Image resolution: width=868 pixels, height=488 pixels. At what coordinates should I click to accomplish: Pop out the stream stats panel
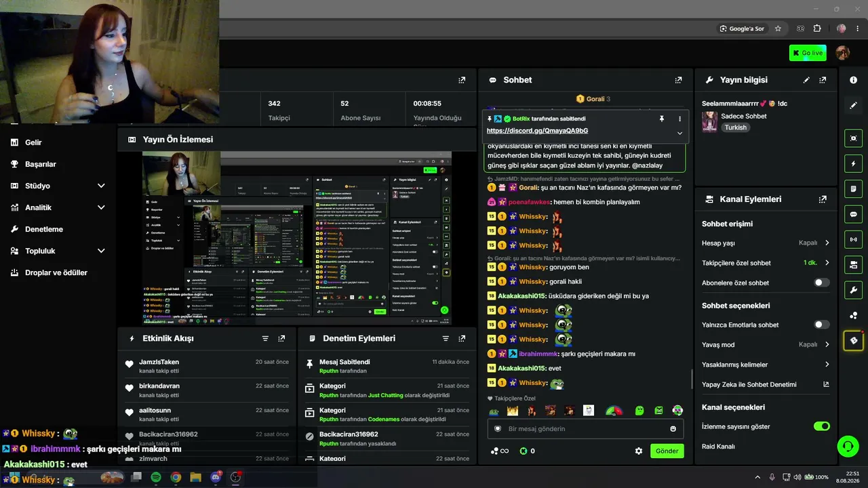click(462, 80)
